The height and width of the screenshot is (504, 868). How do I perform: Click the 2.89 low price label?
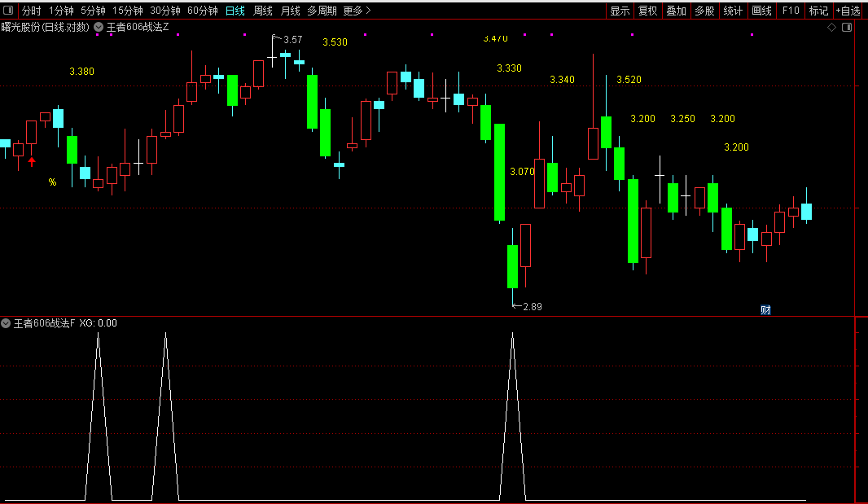(533, 306)
